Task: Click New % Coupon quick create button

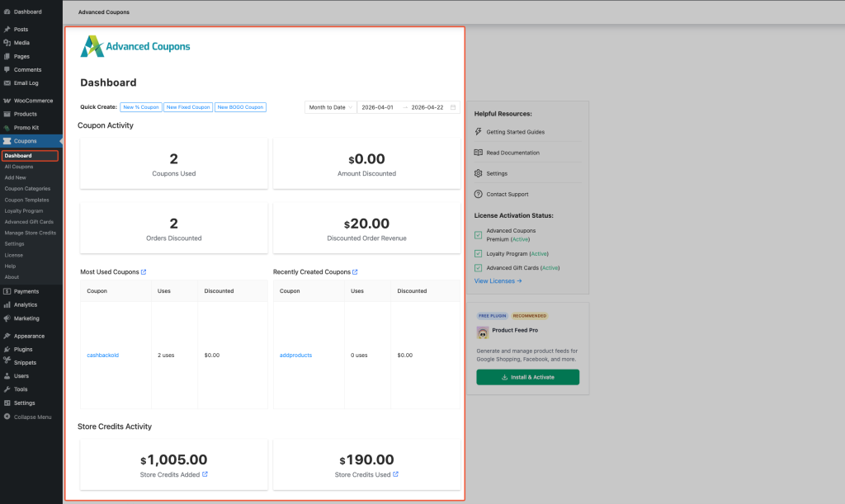Action: pos(140,107)
